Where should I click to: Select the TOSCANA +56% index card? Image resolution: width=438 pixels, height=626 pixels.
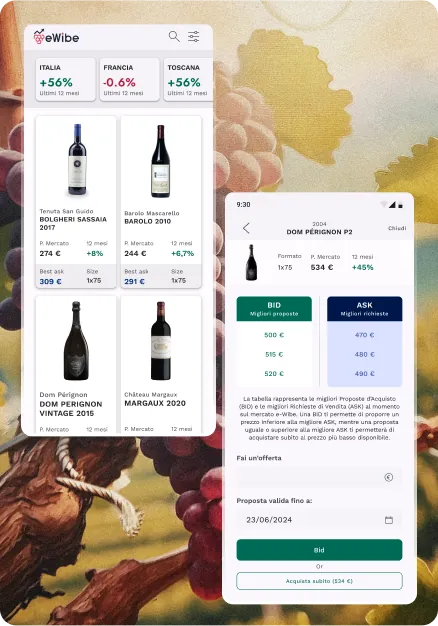(x=188, y=79)
